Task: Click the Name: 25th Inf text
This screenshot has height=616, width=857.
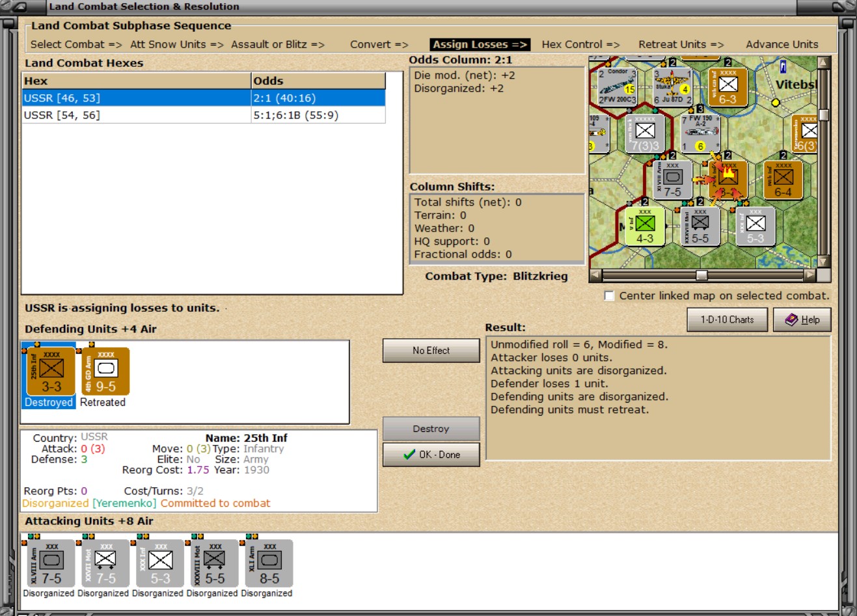Action: coord(247,438)
